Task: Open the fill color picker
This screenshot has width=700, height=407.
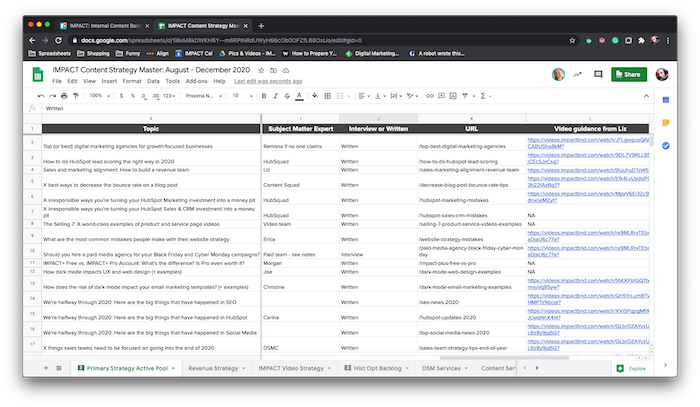Action: [x=315, y=96]
